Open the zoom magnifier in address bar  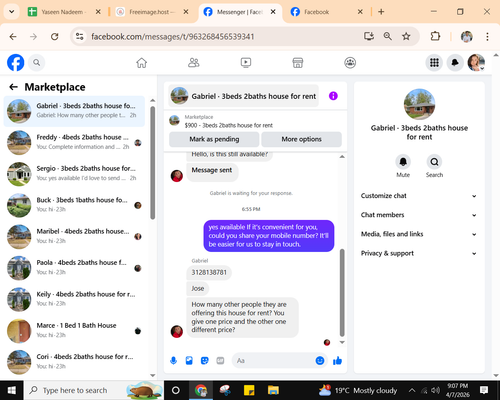[387, 36]
